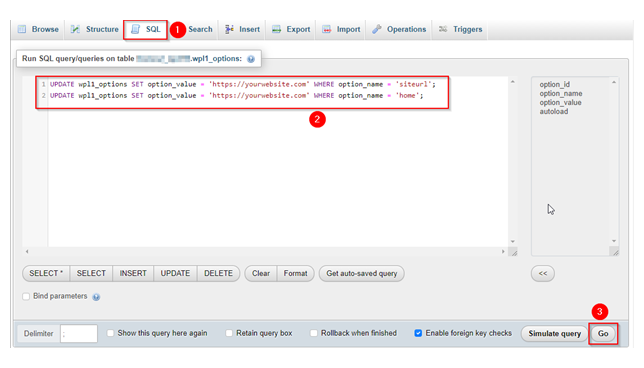Click line 2 'home' string in query

pyautogui.click(x=407, y=95)
